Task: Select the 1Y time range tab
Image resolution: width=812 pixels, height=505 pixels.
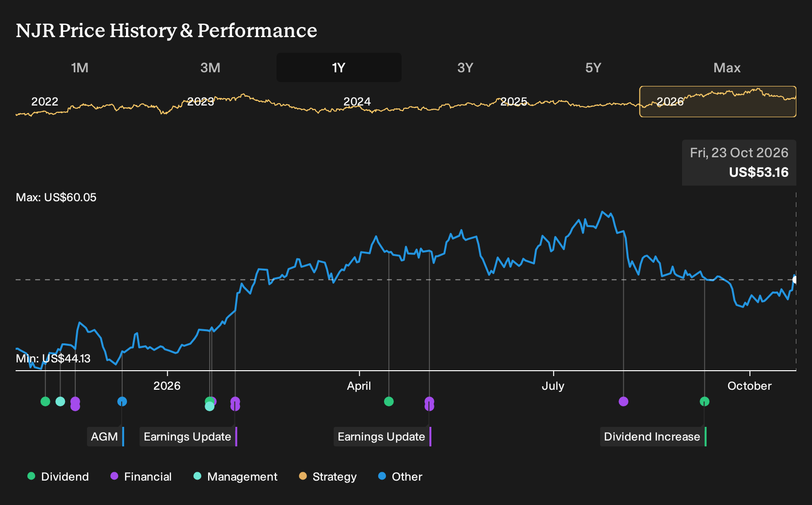Action: coord(339,67)
